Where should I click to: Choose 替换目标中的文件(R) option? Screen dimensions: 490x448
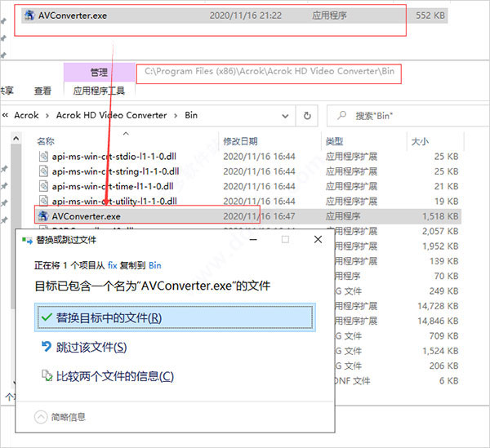tap(175, 317)
